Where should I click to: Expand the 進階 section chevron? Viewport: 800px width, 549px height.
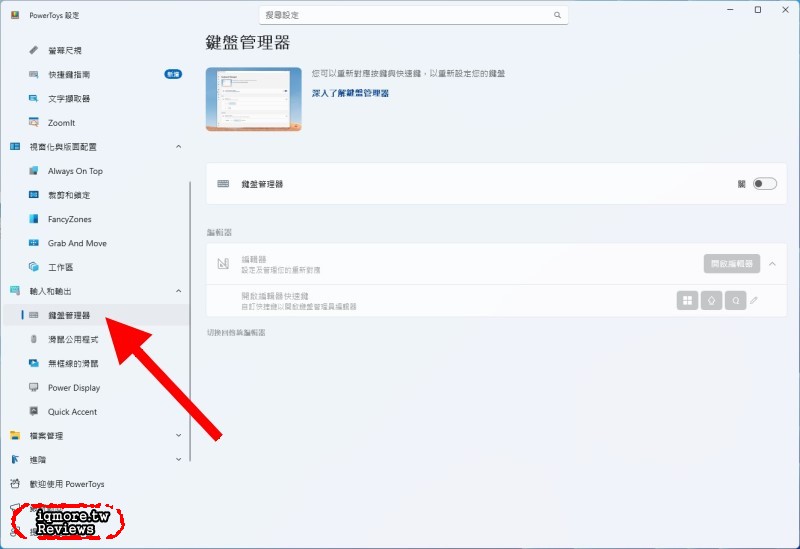pos(179,459)
